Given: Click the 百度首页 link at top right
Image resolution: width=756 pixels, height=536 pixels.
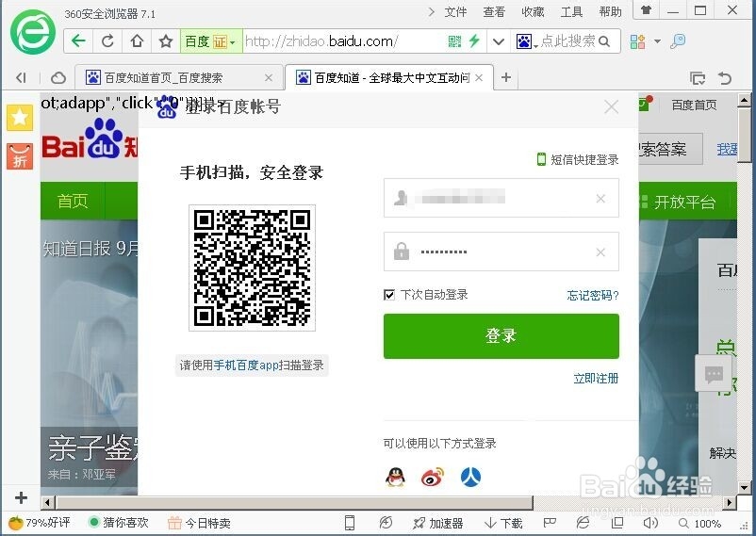Looking at the screenshot, I should click(694, 105).
